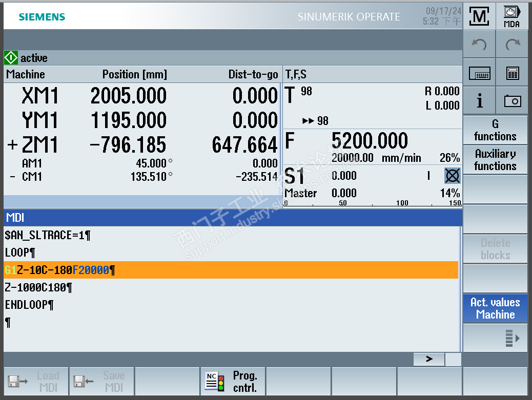Click Delete blocks softkey

495,249
